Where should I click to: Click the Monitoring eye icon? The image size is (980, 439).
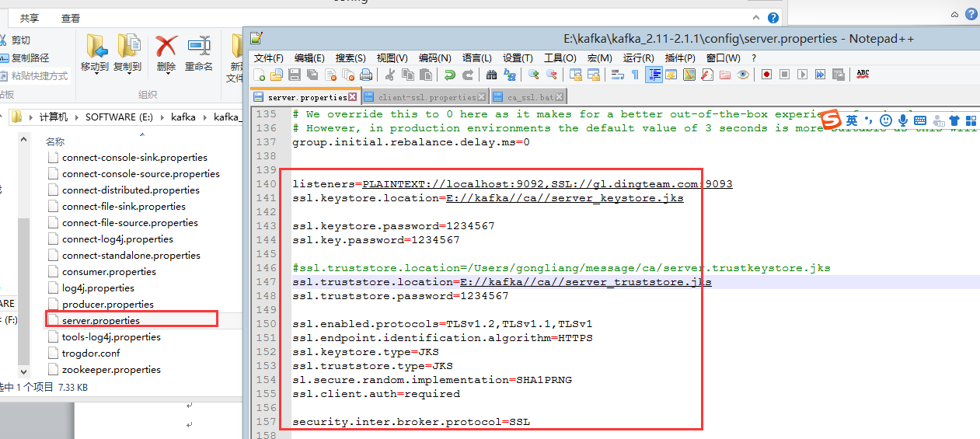coord(743,75)
